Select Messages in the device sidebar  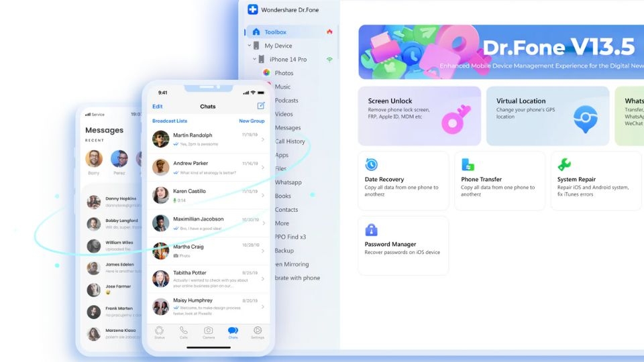288,127
